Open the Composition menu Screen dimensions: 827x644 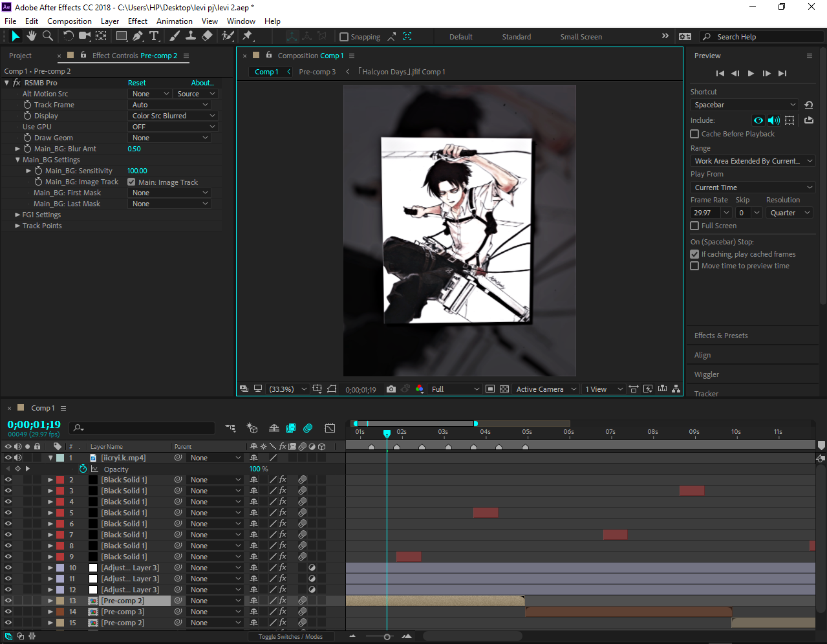(69, 21)
